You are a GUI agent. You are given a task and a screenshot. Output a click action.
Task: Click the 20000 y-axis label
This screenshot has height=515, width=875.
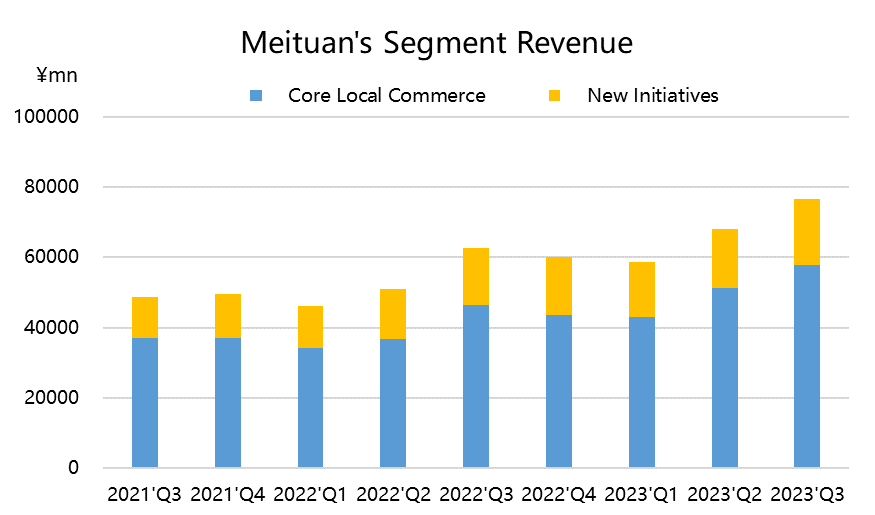coord(51,397)
